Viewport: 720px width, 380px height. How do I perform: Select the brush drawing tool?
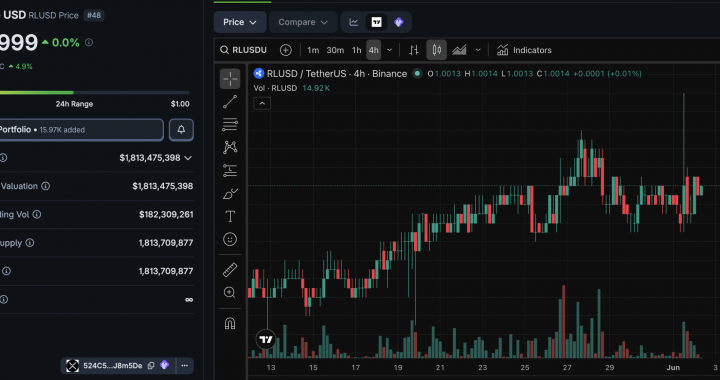[230, 194]
